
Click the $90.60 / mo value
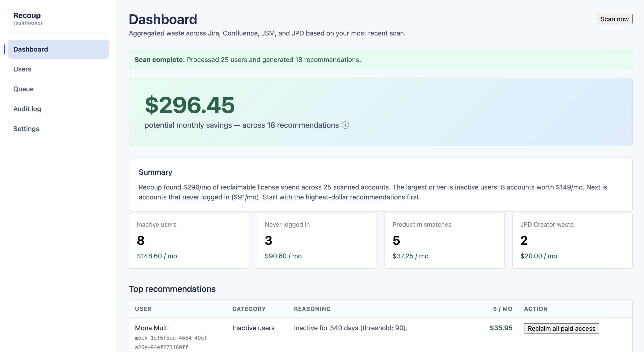coord(283,256)
